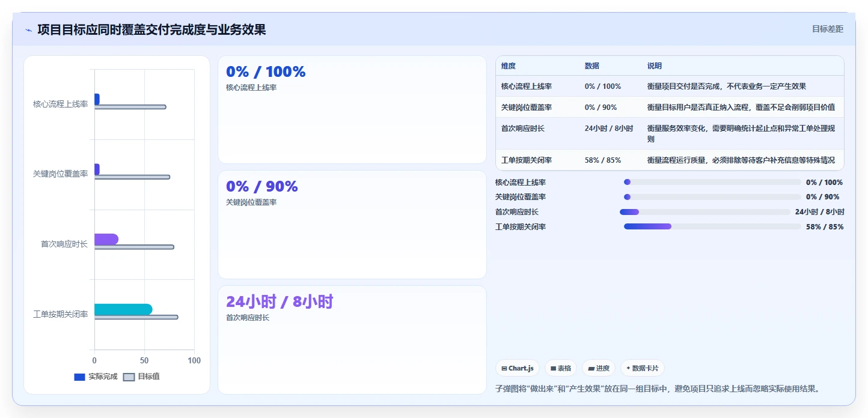
Task: Click the blue 核心流程上线率 actual bar in chart
Action: pyautogui.click(x=97, y=99)
